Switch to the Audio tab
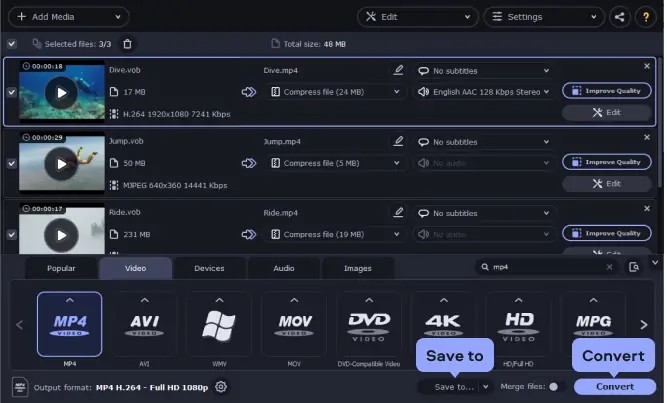667x403 pixels. [284, 268]
